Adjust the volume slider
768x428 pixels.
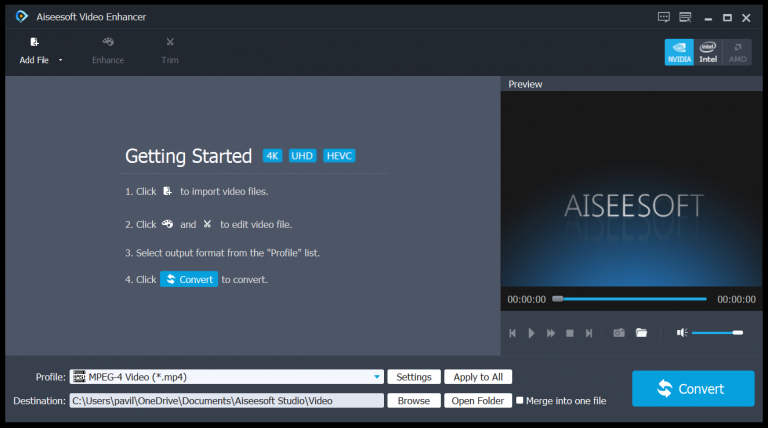[x=718, y=333]
